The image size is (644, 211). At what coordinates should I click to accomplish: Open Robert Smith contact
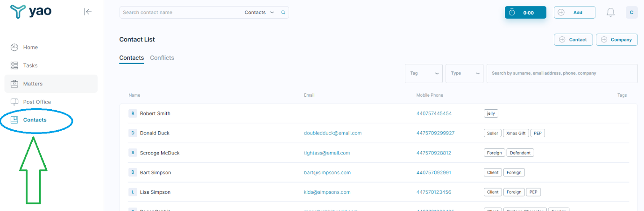155,113
